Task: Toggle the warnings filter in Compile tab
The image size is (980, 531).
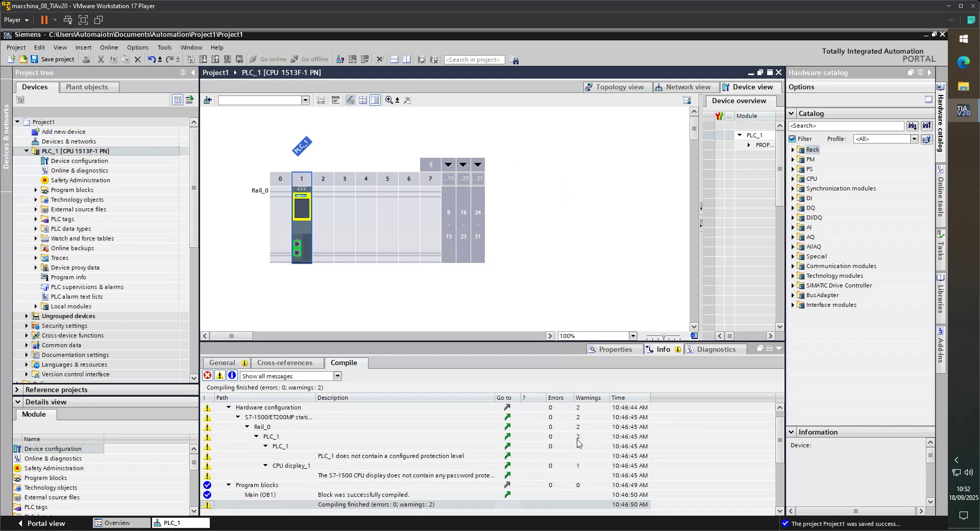Action: [219, 376]
